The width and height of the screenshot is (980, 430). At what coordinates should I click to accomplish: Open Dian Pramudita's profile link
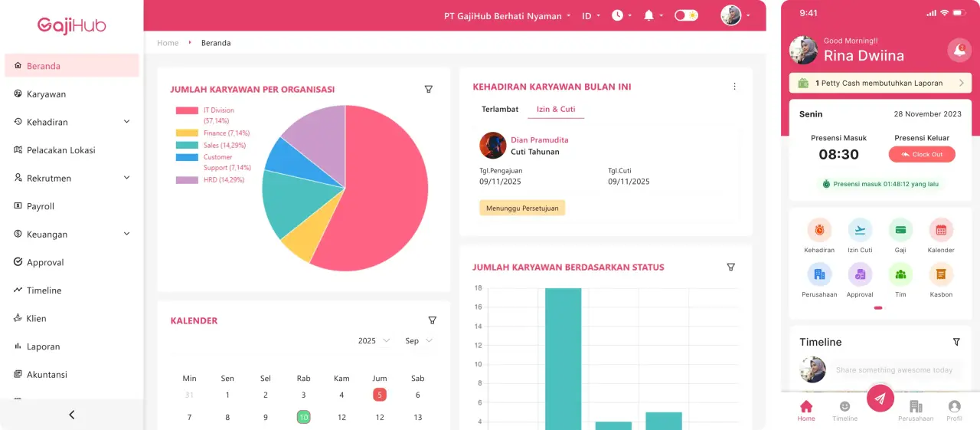(540, 140)
